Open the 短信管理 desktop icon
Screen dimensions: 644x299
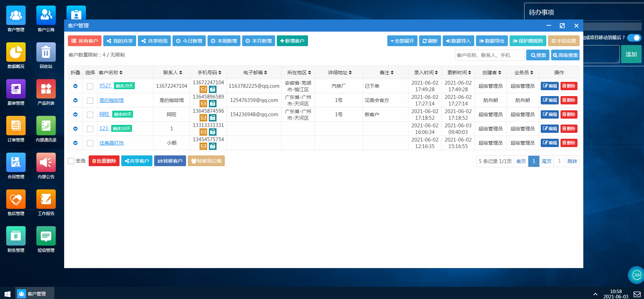coord(46,236)
